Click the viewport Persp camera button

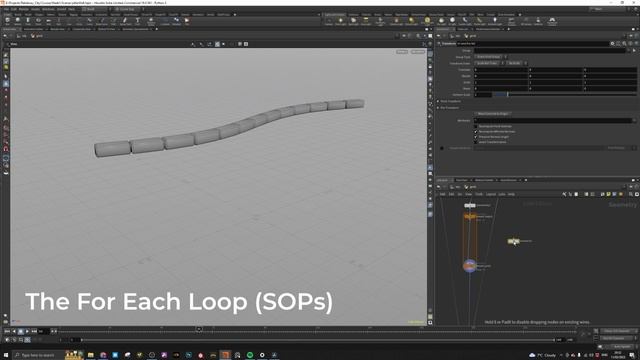(x=402, y=52)
